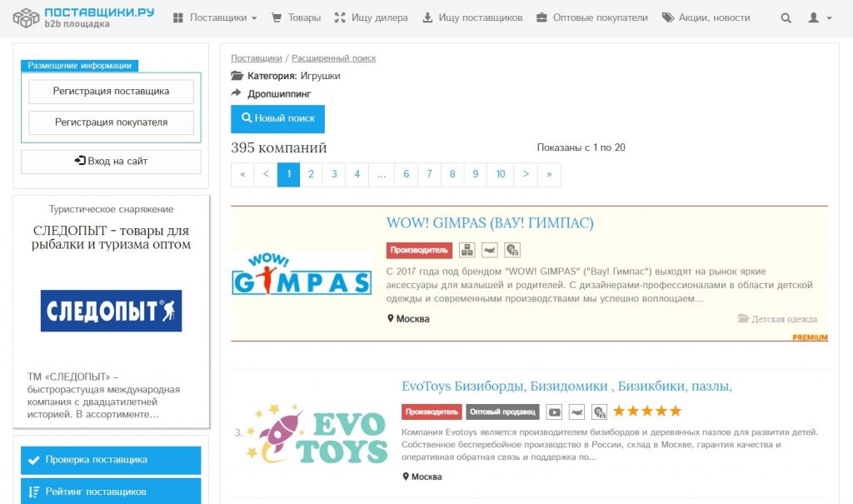
Task: Go to first page with « arrow
Action: point(242,175)
